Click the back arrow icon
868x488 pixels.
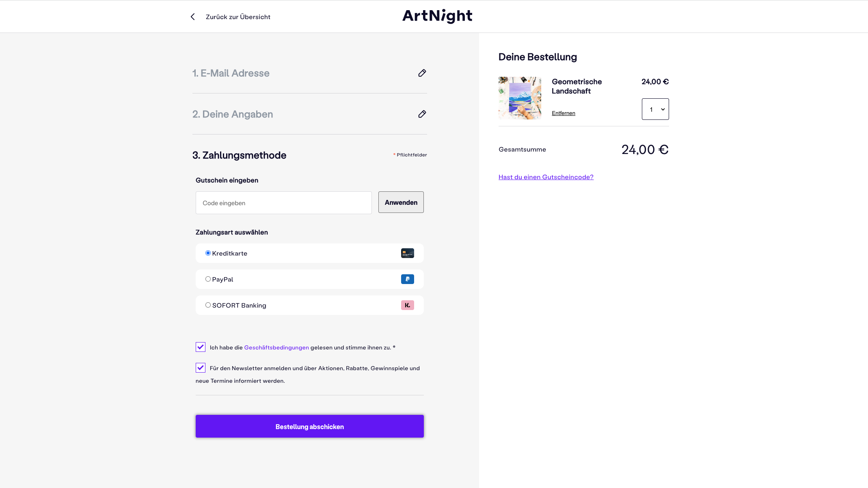point(193,17)
